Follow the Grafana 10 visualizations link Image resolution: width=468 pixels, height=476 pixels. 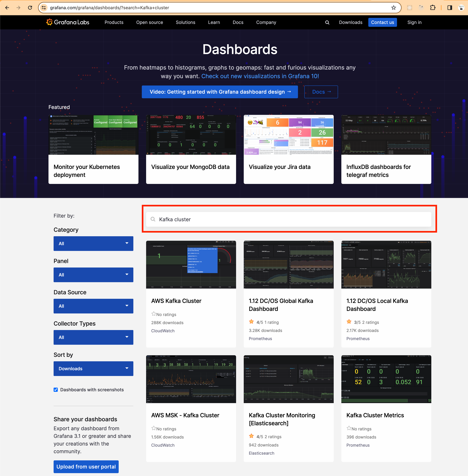[x=260, y=76]
